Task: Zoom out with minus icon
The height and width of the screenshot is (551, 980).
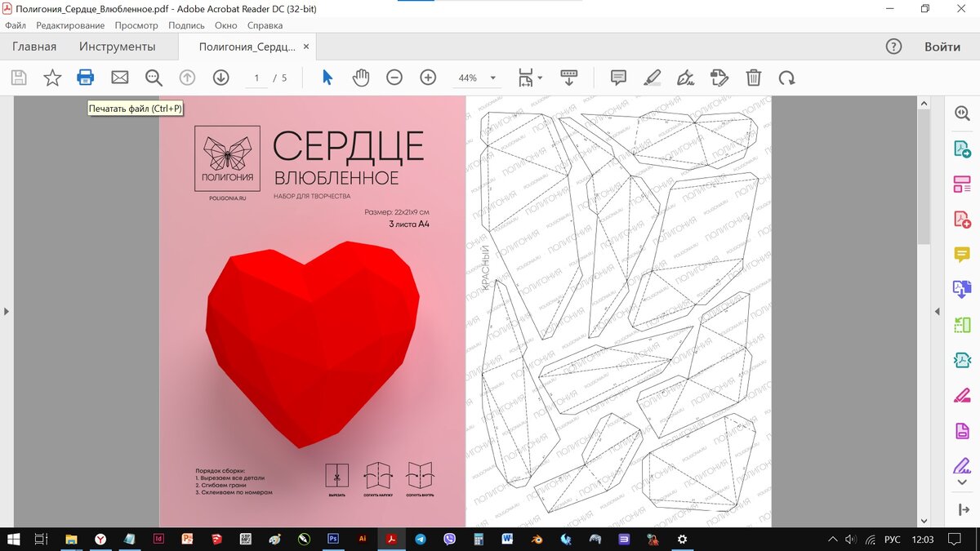Action: (x=394, y=78)
